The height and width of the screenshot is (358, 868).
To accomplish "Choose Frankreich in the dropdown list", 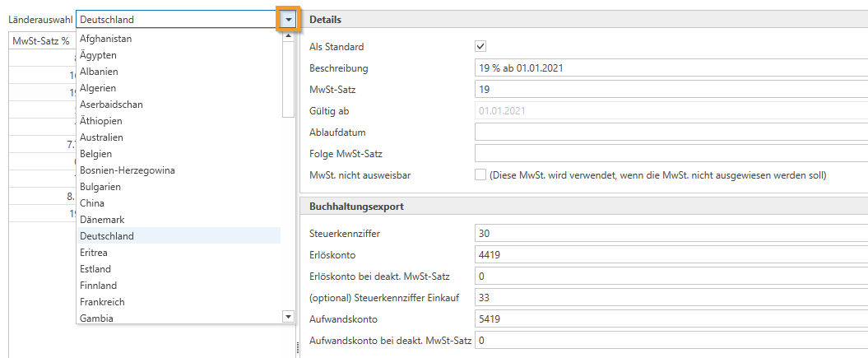I will point(103,302).
